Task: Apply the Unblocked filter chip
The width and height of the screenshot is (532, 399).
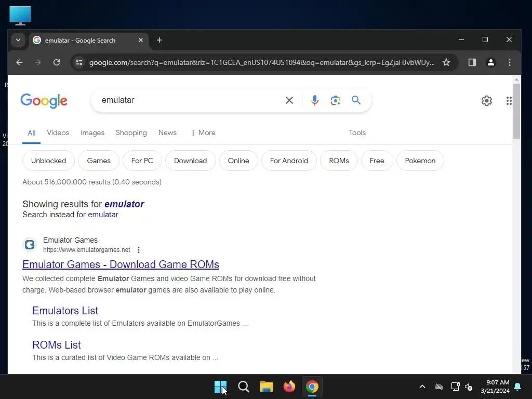Action: coord(48,161)
